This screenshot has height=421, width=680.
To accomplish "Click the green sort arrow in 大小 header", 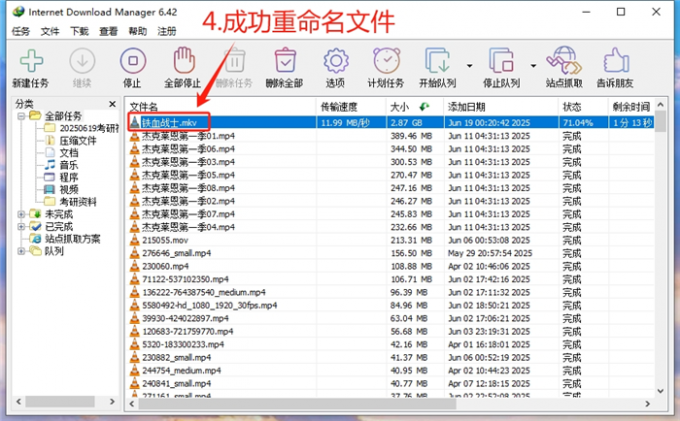I will [424, 106].
